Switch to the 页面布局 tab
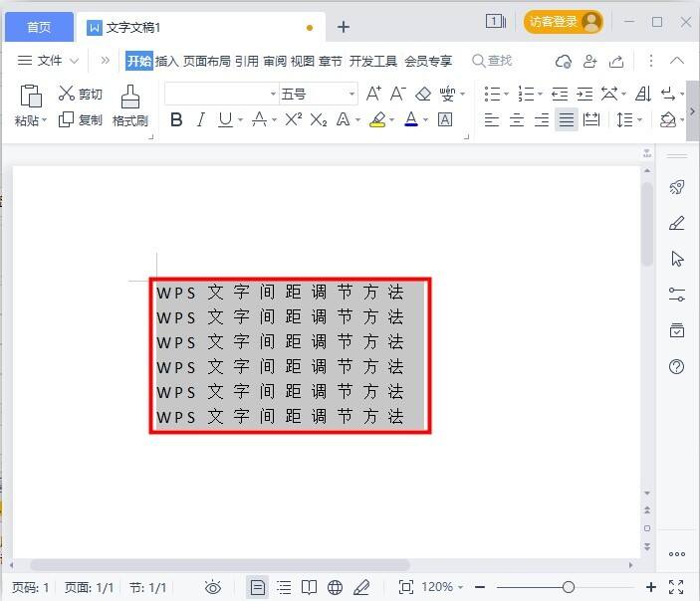The width and height of the screenshot is (700, 601). 207,61
